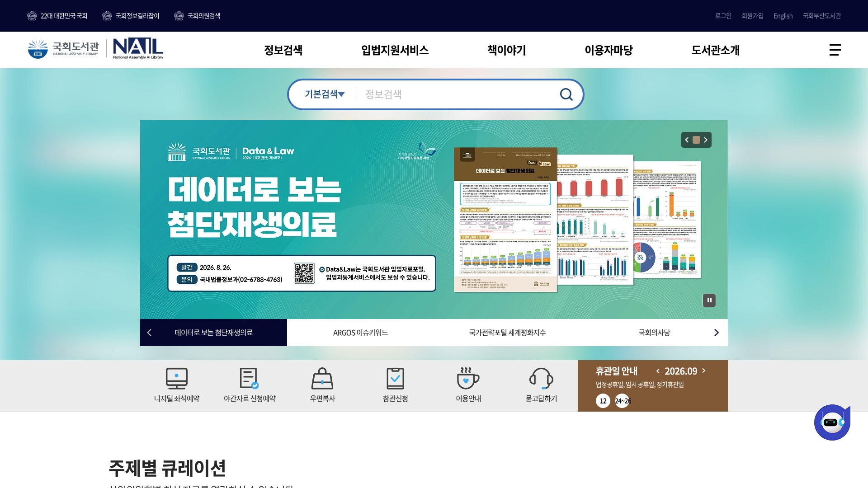This screenshot has height=488, width=868.
Task: Open 참관신청 icon
Action: click(x=395, y=385)
